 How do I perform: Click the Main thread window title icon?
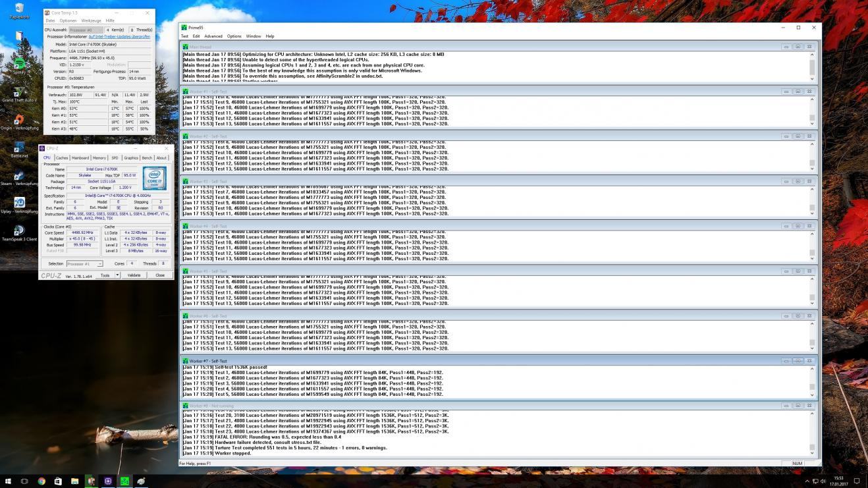click(x=186, y=46)
